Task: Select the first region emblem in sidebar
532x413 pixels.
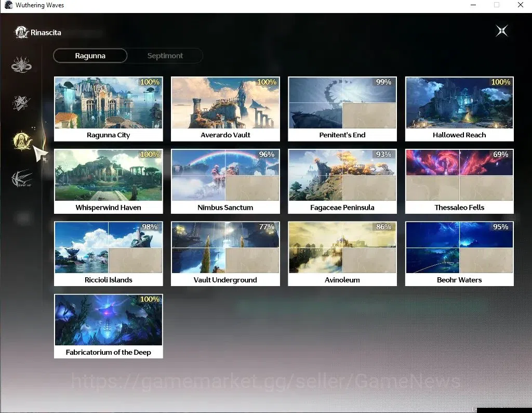Action: coord(21,64)
